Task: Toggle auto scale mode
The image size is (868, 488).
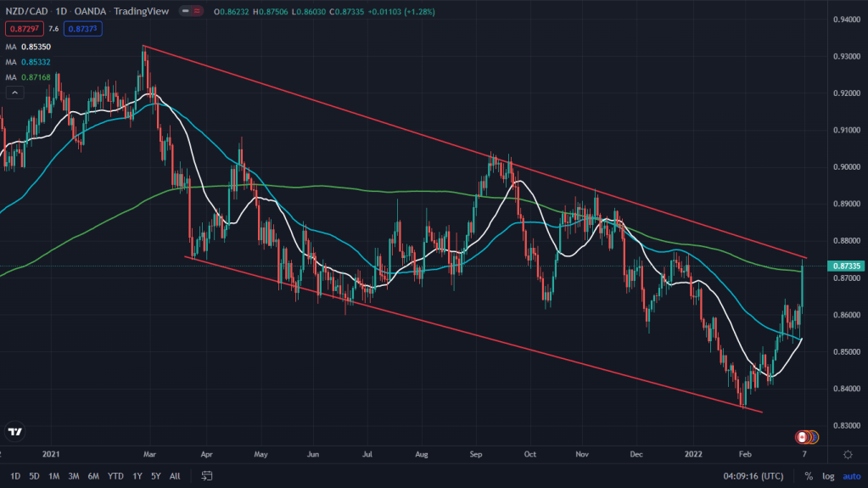Action: click(851, 476)
